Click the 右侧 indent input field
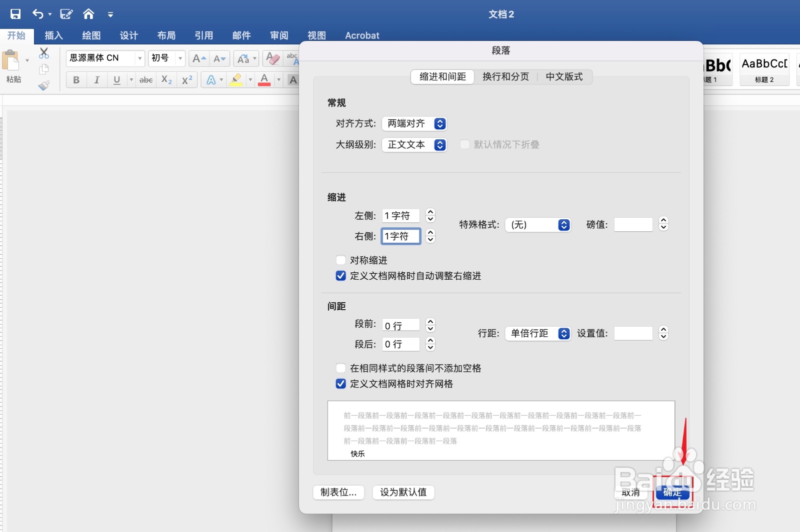This screenshot has height=532, width=800. pyautogui.click(x=401, y=236)
